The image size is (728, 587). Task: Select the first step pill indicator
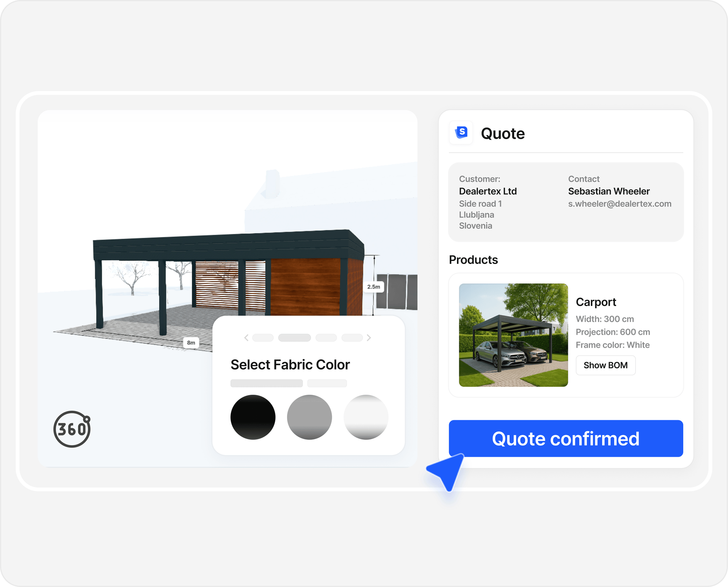[x=263, y=337]
